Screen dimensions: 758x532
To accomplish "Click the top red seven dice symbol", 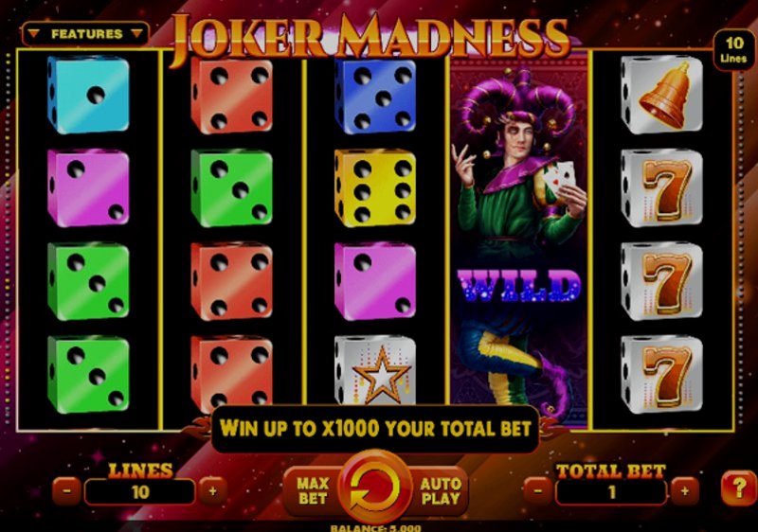I will coord(661,188).
